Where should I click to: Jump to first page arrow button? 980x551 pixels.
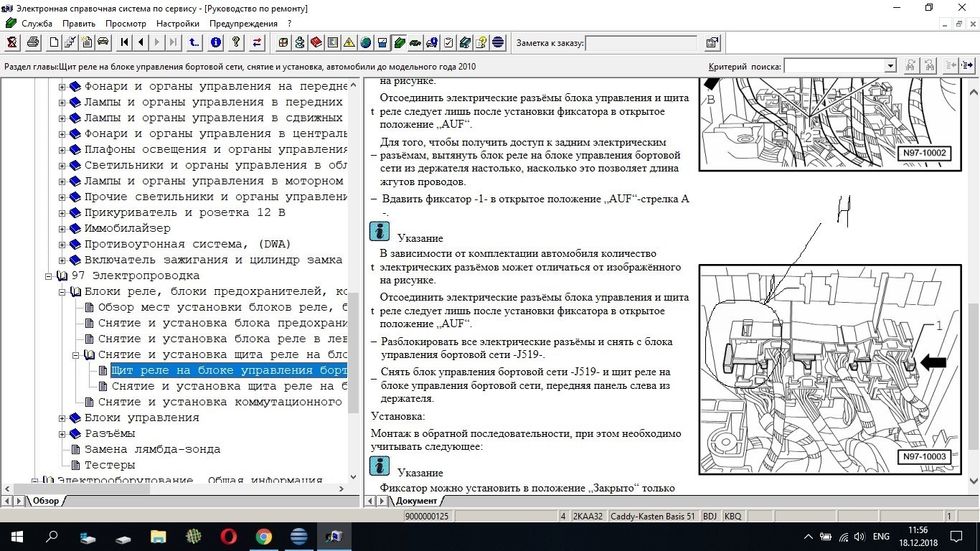[x=125, y=42]
